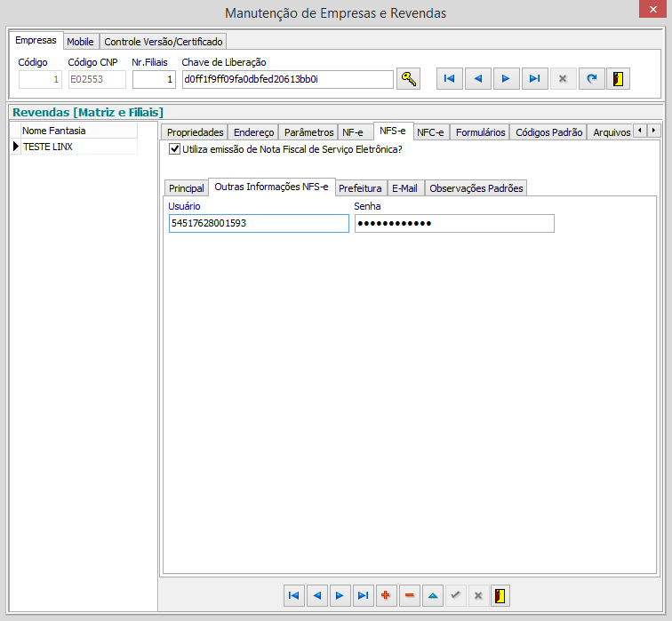The width and height of the screenshot is (672, 621).
Task: Toggle Utiliza emissão de Nota Fiscal de Serviço Eletrônica
Action: (174, 149)
